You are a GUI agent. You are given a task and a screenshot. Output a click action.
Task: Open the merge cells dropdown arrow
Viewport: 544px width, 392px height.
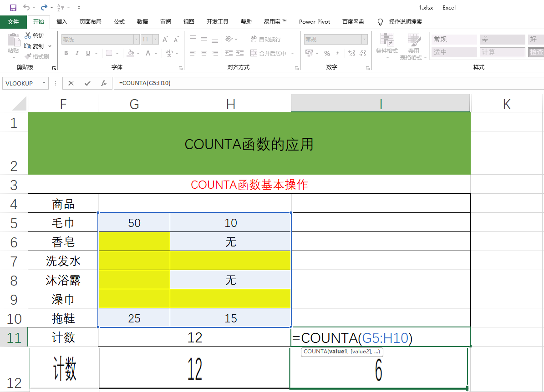292,53
